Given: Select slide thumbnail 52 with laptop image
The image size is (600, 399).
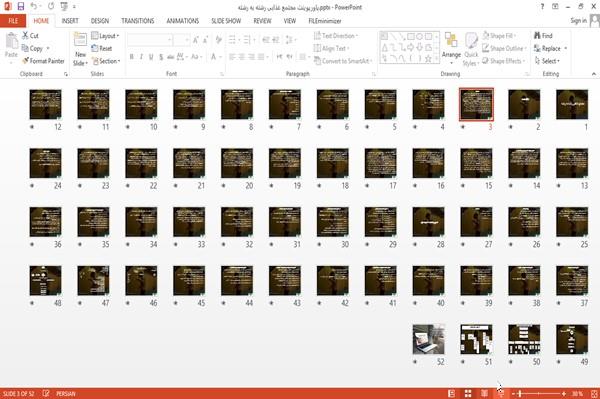Looking at the screenshot, I should [428, 339].
